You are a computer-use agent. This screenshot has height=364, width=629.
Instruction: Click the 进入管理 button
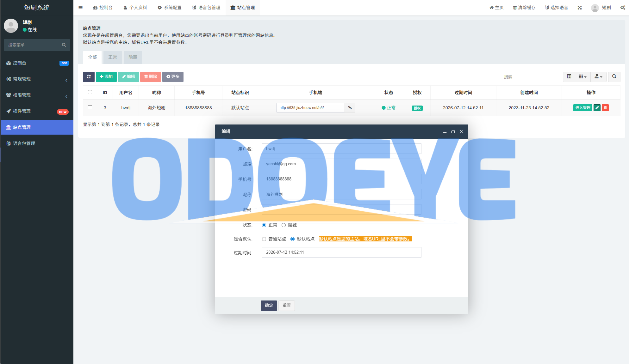pyautogui.click(x=582, y=108)
